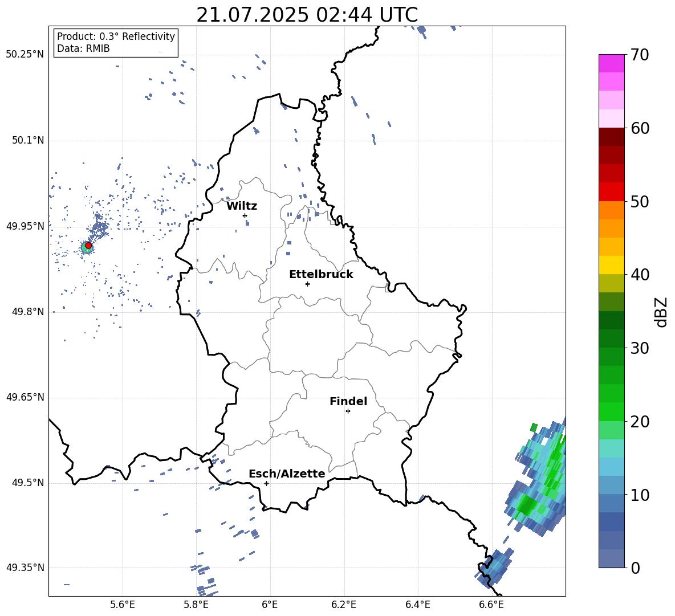Click the 5.6°E longitude label

pos(123,605)
